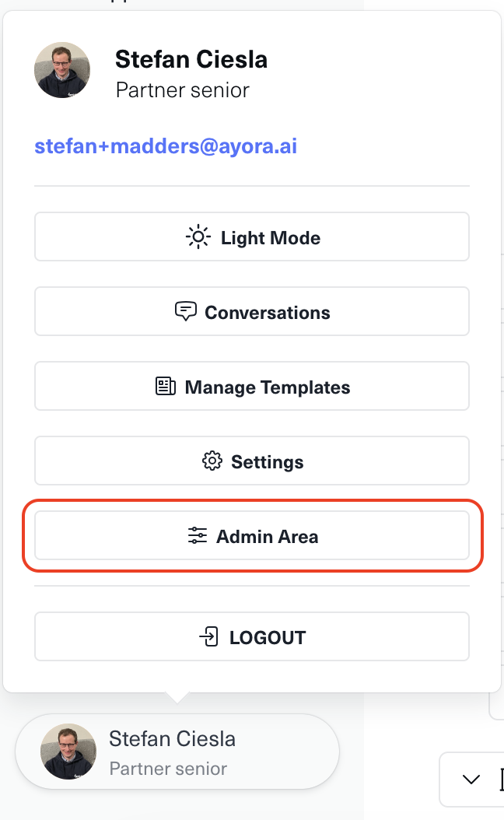
Task: Go to Settings from the profile menu
Action: pyautogui.click(x=252, y=461)
